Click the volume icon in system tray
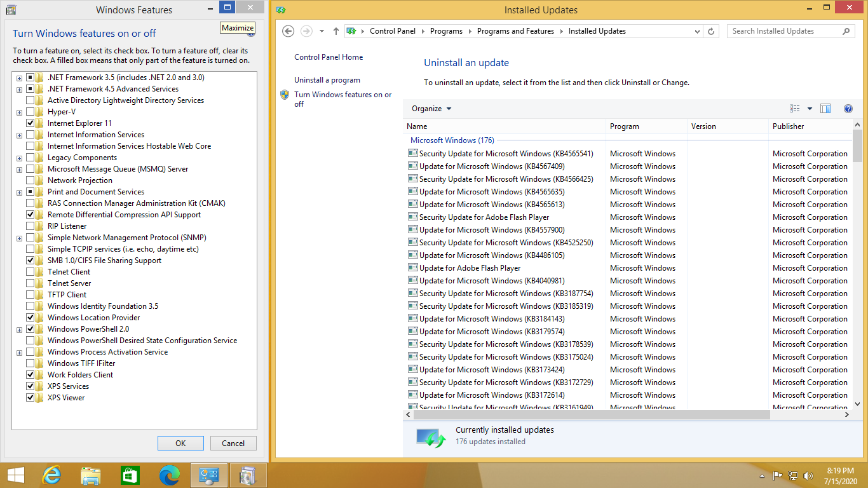Image resolution: width=868 pixels, height=488 pixels. coord(808,475)
